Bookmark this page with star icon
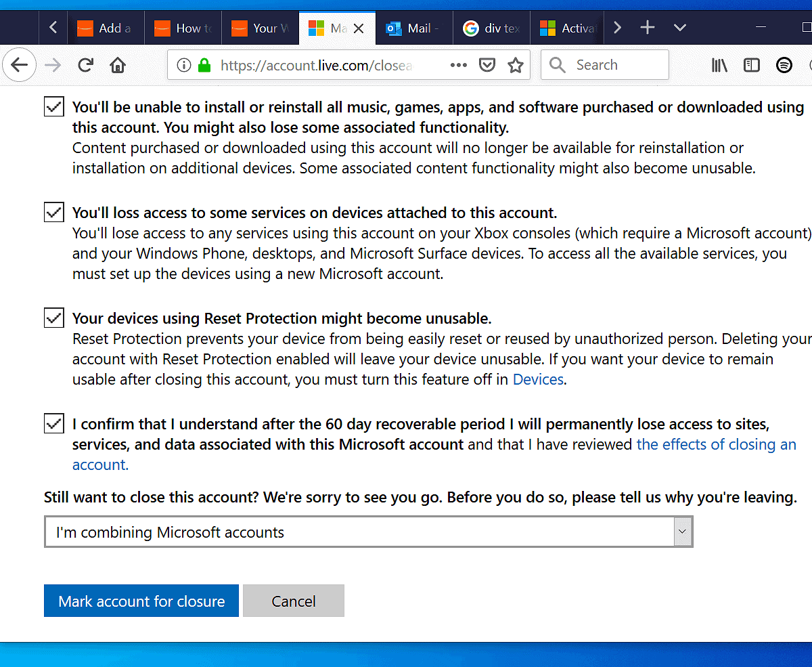 click(516, 65)
